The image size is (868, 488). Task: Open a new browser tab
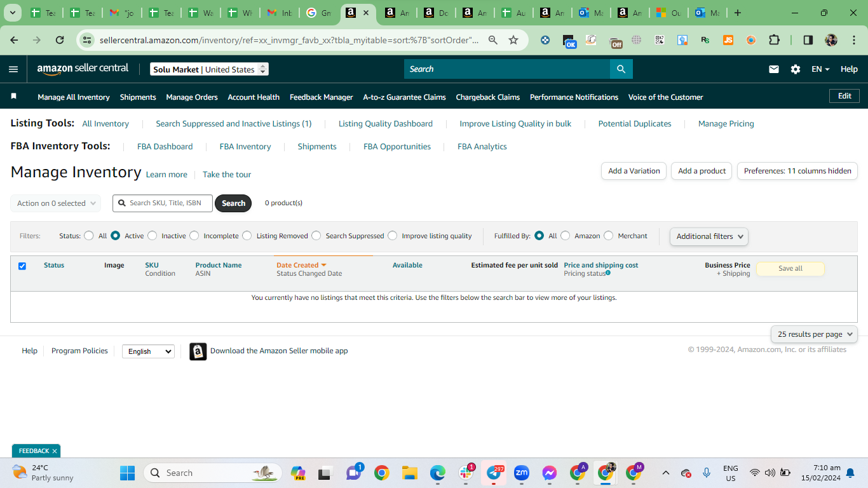(x=737, y=13)
